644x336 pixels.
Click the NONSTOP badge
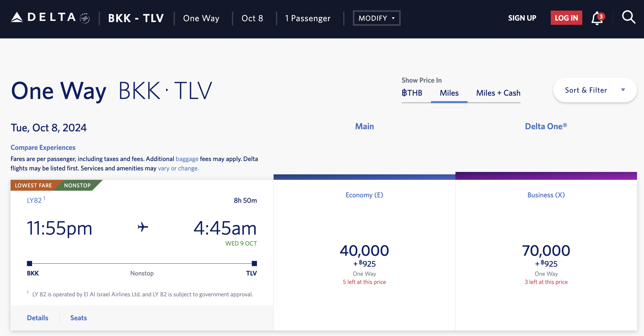(x=77, y=185)
